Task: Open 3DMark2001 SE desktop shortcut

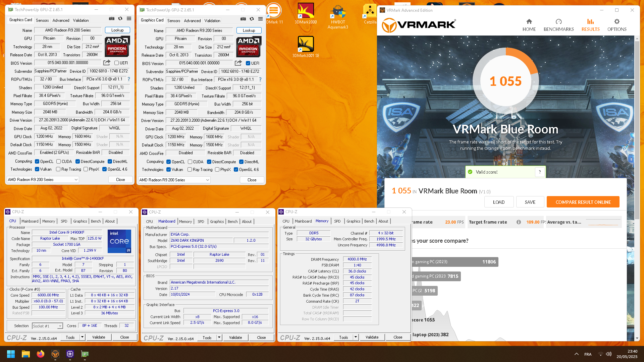Action: 306,47
